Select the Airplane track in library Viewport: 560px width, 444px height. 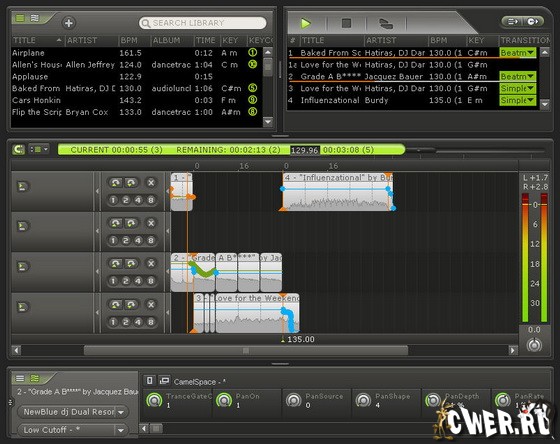click(136, 53)
